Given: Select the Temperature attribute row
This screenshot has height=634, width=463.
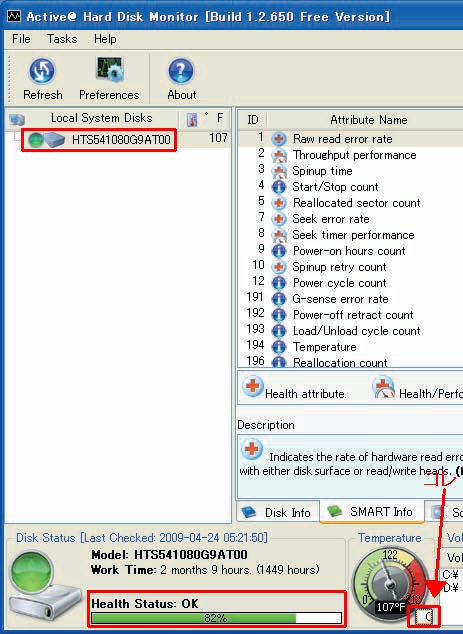Looking at the screenshot, I should (351, 347).
